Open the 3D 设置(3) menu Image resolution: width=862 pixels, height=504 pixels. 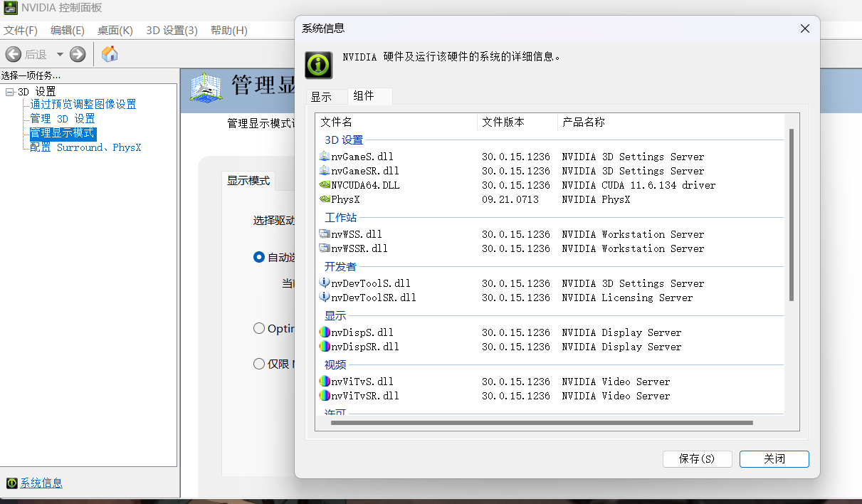[x=172, y=31]
